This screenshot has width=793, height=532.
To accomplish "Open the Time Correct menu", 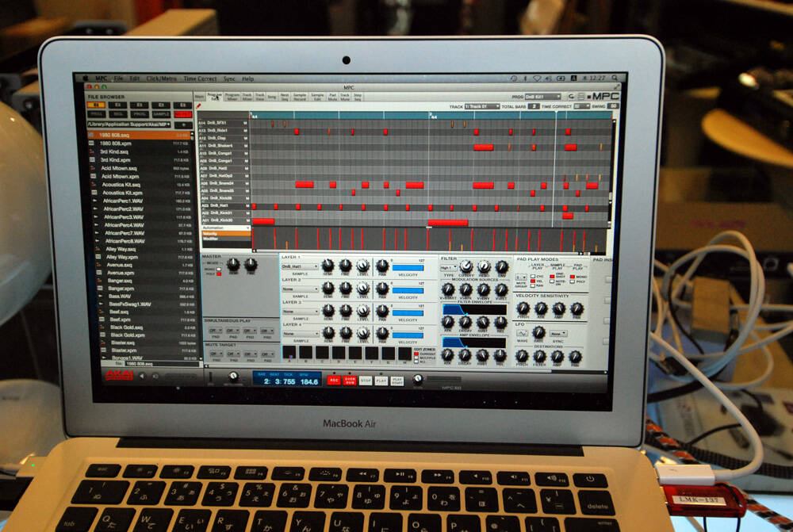I will [201, 78].
